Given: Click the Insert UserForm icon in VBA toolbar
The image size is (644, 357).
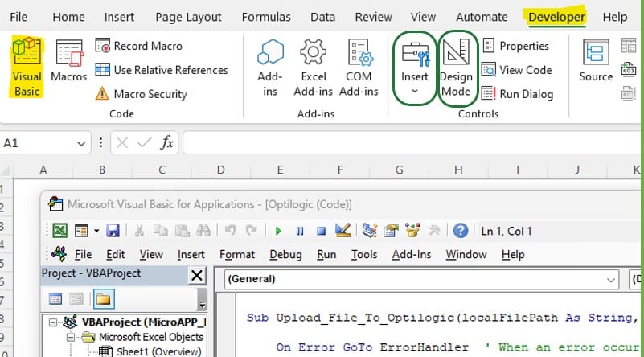Looking at the screenshot, I should [81, 231].
